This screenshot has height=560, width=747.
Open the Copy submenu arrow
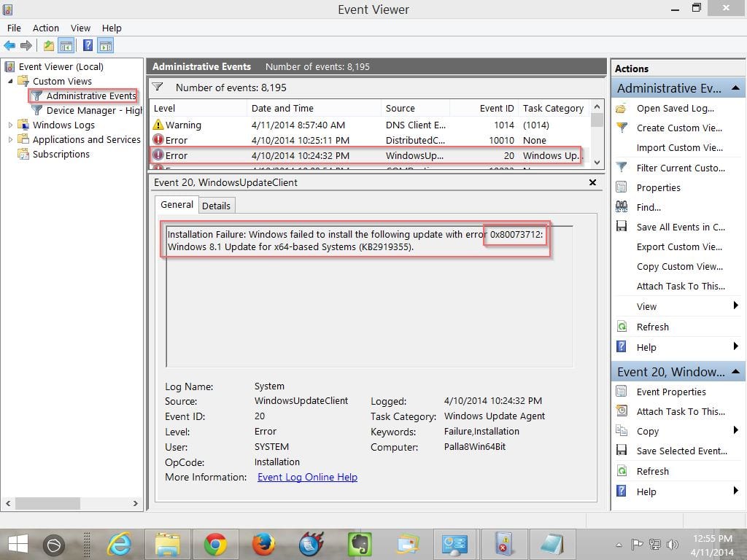click(736, 430)
